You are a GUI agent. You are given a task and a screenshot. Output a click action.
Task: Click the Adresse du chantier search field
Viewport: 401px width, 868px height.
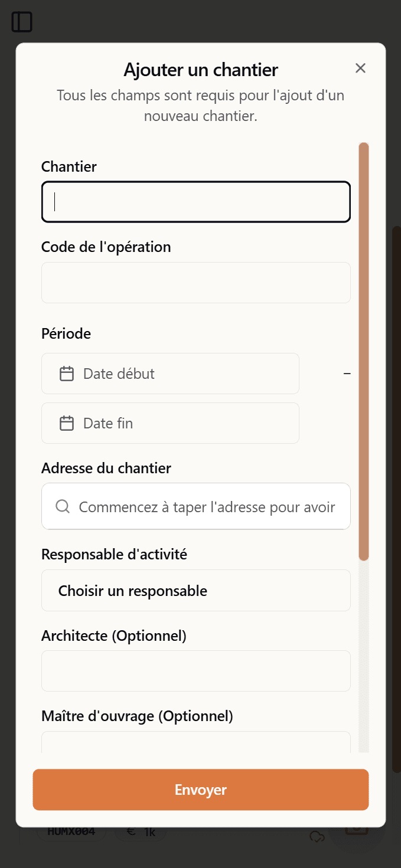(195, 506)
